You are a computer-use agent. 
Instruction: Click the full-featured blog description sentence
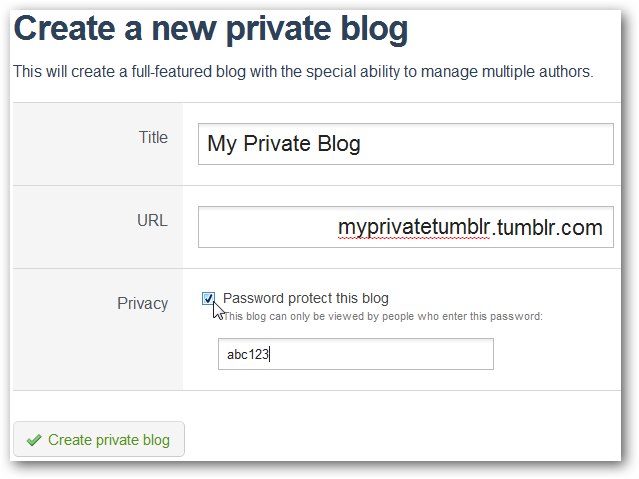click(x=302, y=72)
